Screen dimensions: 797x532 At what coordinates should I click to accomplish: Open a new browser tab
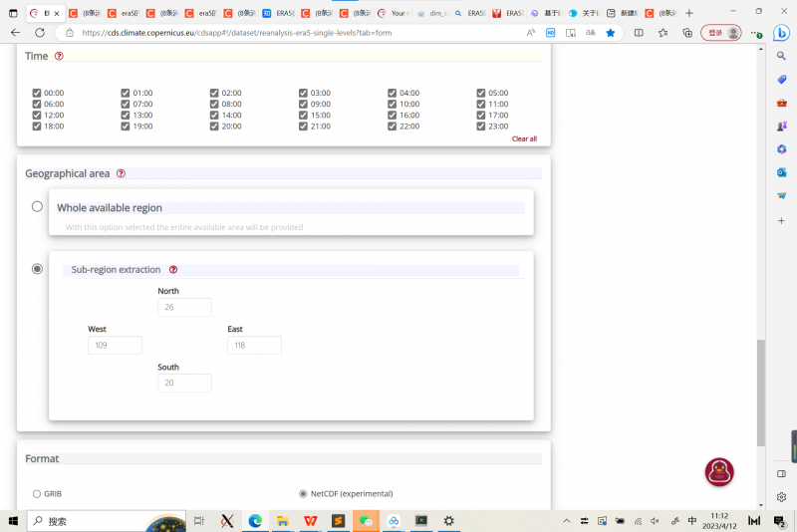(688, 13)
